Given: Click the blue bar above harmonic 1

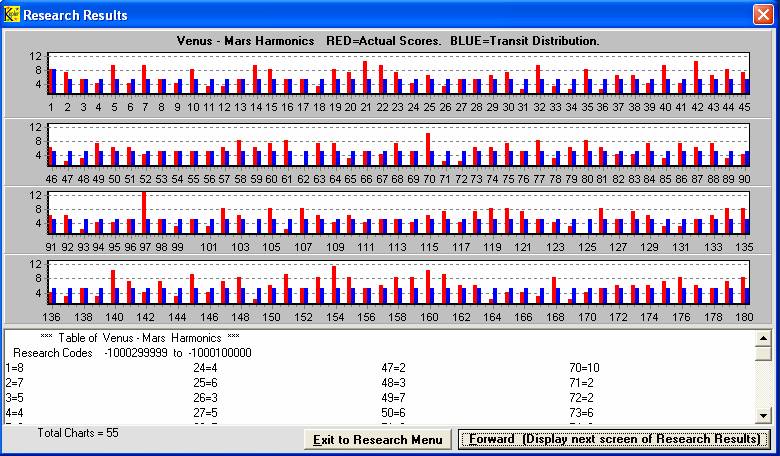Looking at the screenshot, I should tap(54, 80).
